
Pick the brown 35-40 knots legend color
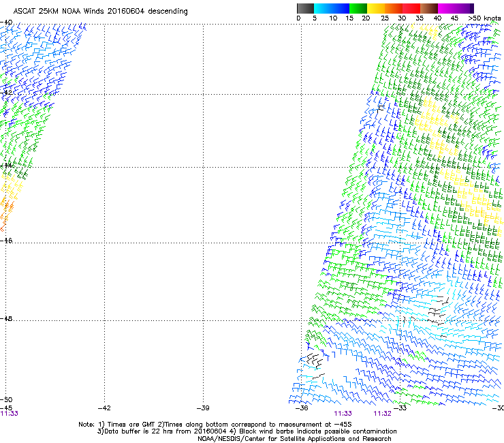[429, 8]
